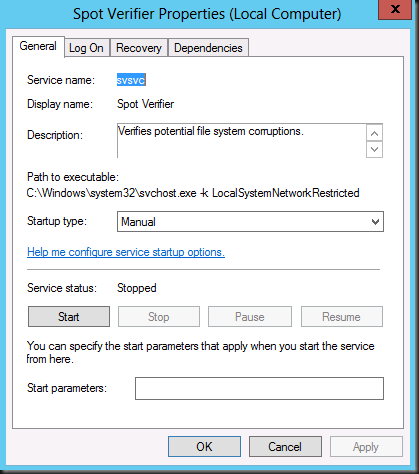The image size is (419, 474).
Task: Switch to the General tab
Action: tap(38, 46)
